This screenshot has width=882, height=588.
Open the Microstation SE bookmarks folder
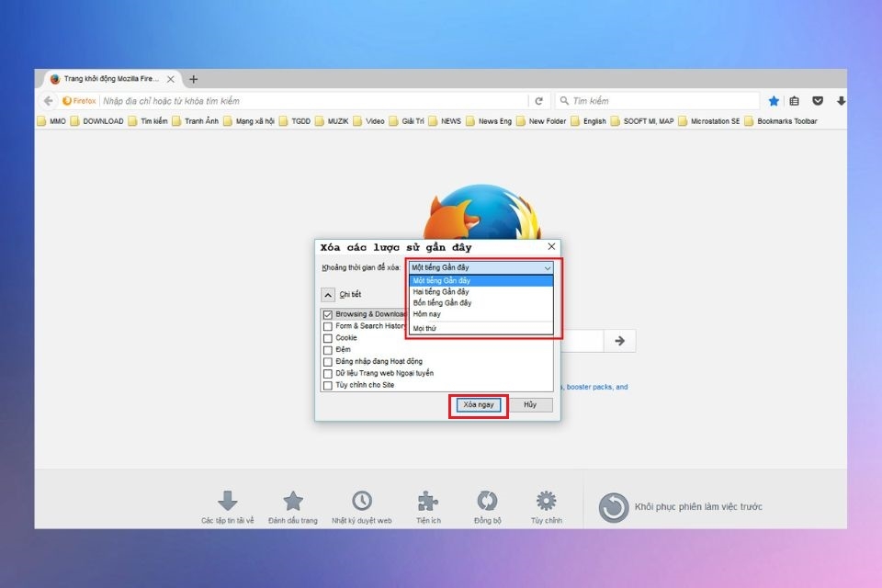point(709,121)
